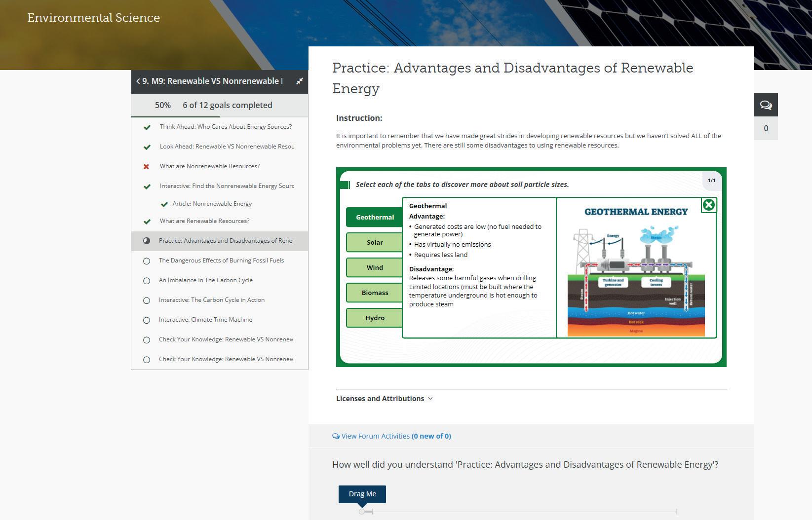The height and width of the screenshot is (520, 812).
Task: Click the understanding rating slider track
Action: (x=519, y=512)
